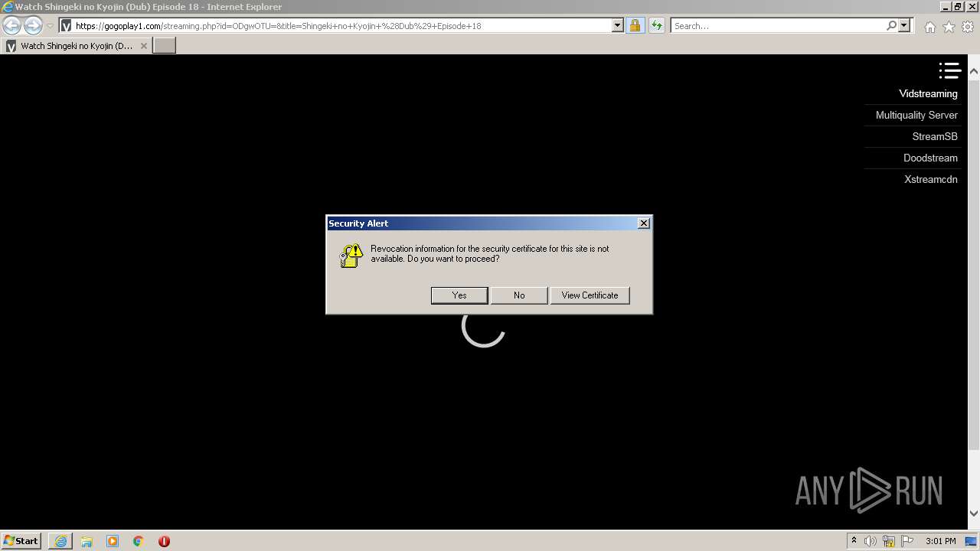Expand the address bar autocomplete dropdown
The width and height of the screenshot is (980, 551).
tap(618, 25)
